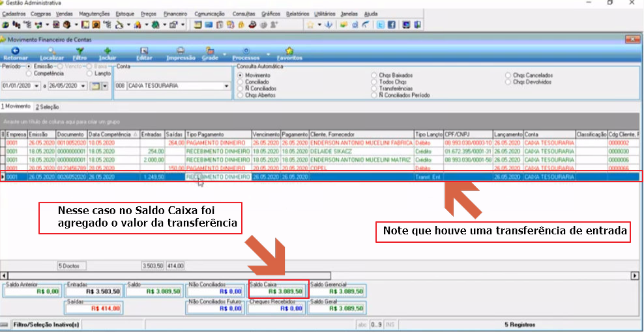The width and height of the screenshot is (644, 332).
Task: Open the Editar tool icon
Action: [x=144, y=51]
